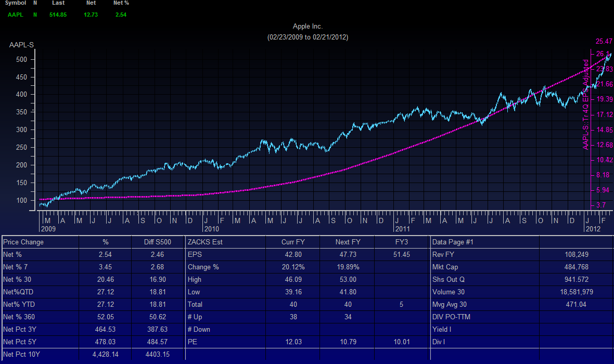
Task: Click the Apple Inc. chart title
Action: coord(308,26)
